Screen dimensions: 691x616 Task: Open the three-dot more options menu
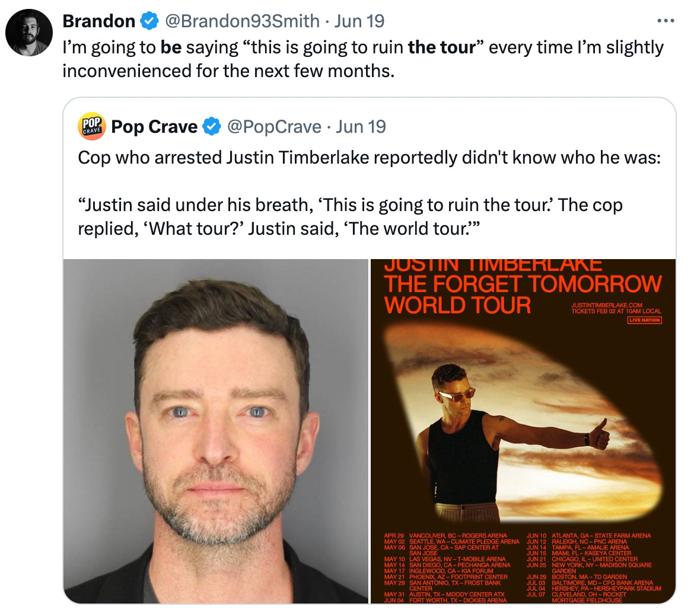click(665, 21)
